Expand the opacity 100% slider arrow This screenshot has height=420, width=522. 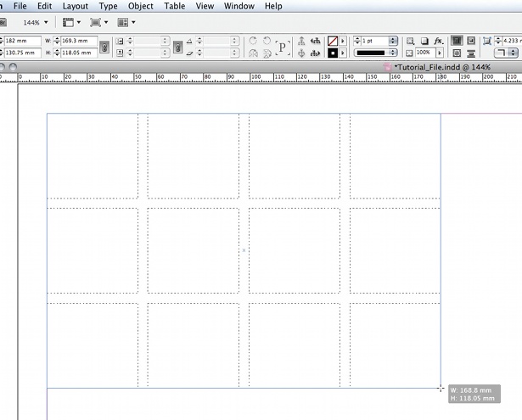(x=440, y=53)
